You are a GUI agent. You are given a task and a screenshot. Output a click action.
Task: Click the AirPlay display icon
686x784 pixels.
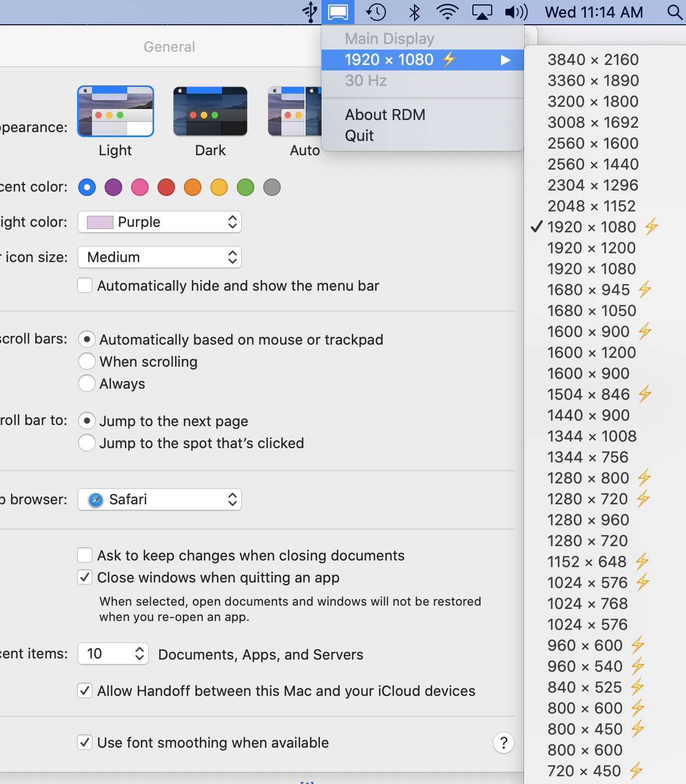pyautogui.click(x=482, y=12)
